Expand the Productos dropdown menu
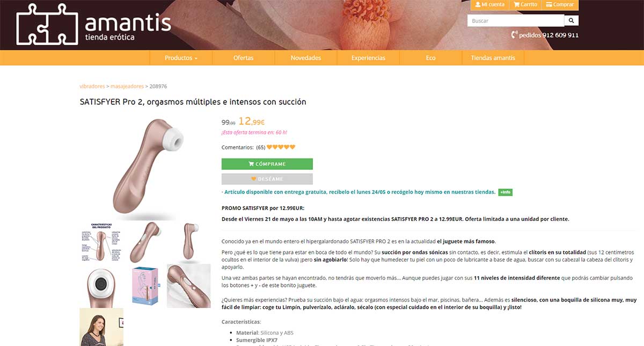 [x=181, y=58]
